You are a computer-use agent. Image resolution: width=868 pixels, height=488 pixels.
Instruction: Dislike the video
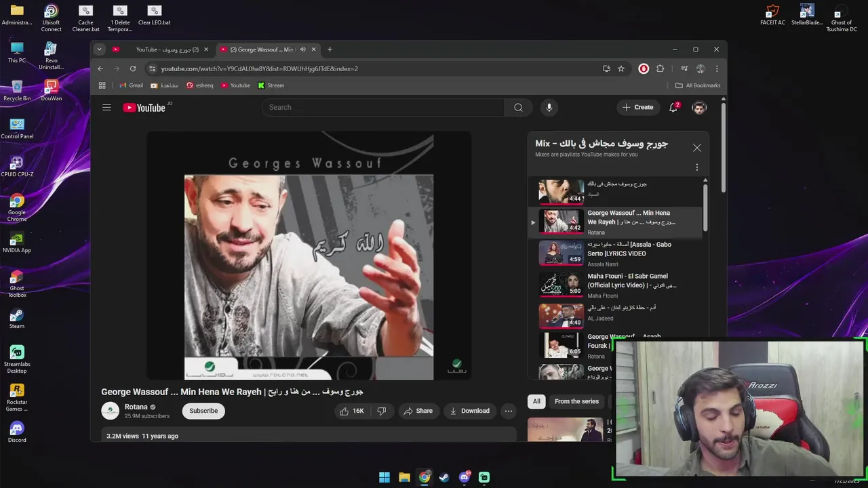point(382,411)
